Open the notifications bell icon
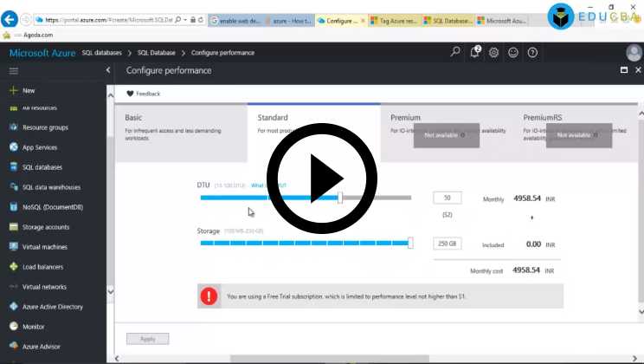Screen dimensions: 644x364 click(475, 53)
